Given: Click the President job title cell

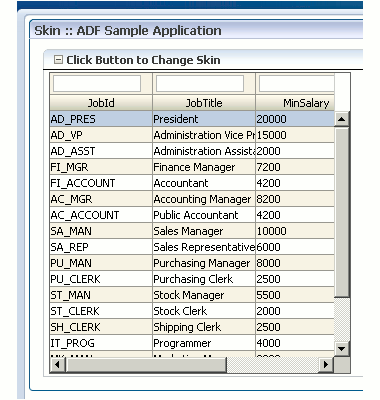Looking at the screenshot, I should 204,119.
